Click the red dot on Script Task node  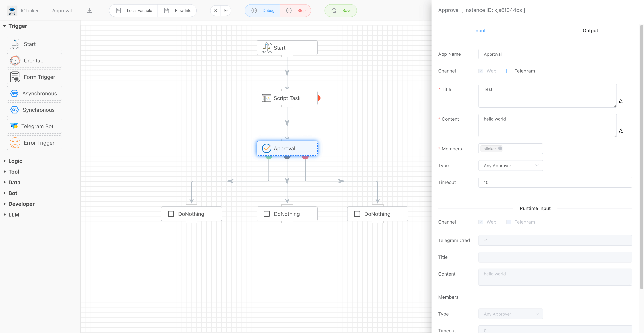click(318, 98)
